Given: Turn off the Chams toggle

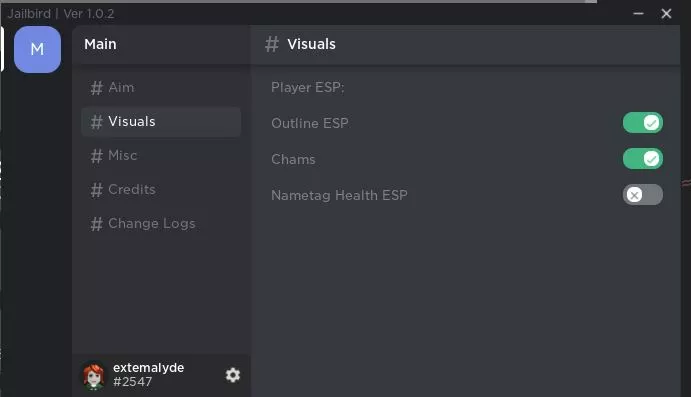Looking at the screenshot, I should (643, 159).
